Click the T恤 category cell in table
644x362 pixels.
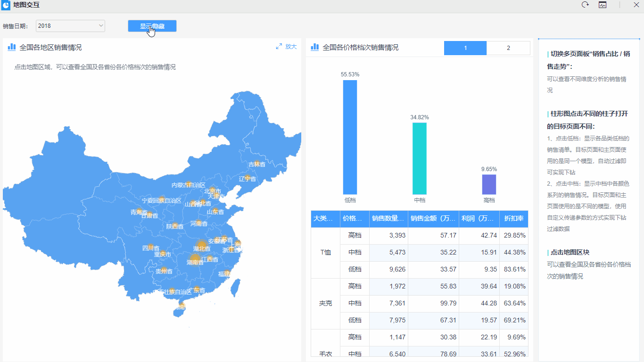click(325, 252)
